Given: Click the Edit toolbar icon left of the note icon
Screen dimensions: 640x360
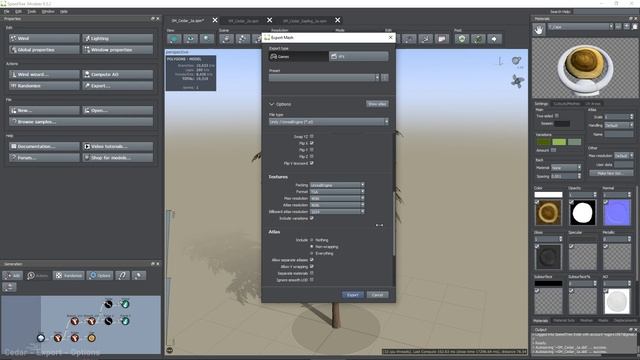Looking at the screenshot, I should (x=425, y=39).
